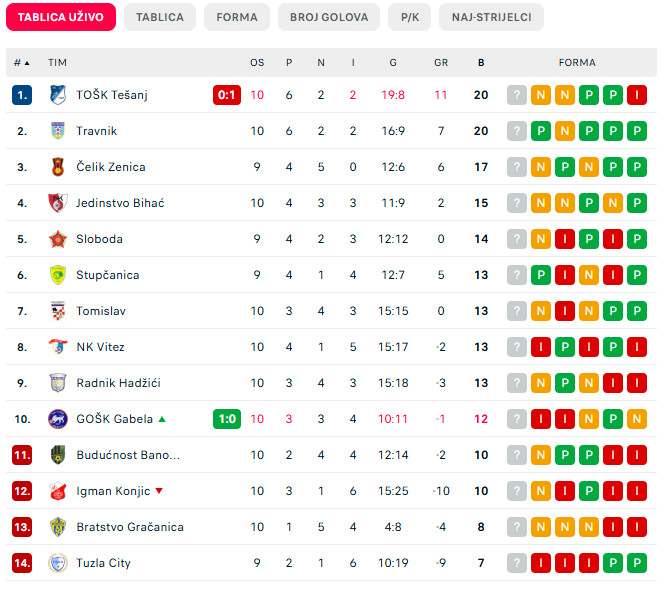
Task: Click the Čelik Zenica club crest
Action: (x=58, y=167)
